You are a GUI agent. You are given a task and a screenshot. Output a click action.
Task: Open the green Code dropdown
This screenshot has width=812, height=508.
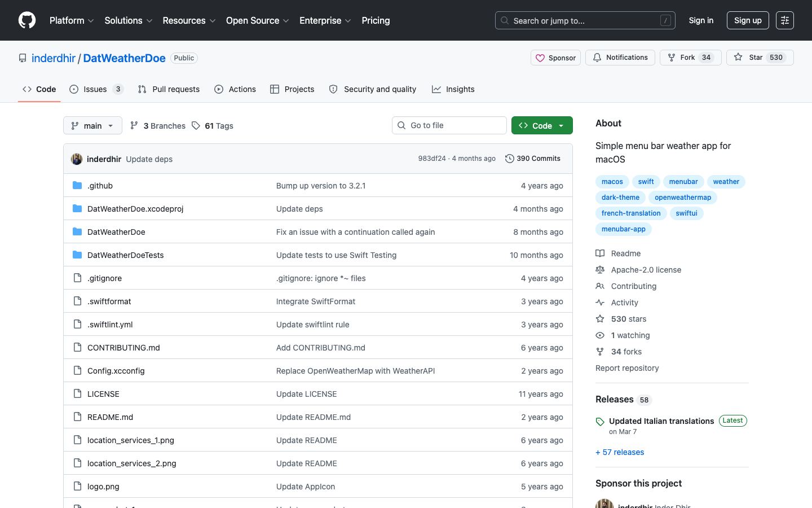pyautogui.click(x=542, y=125)
